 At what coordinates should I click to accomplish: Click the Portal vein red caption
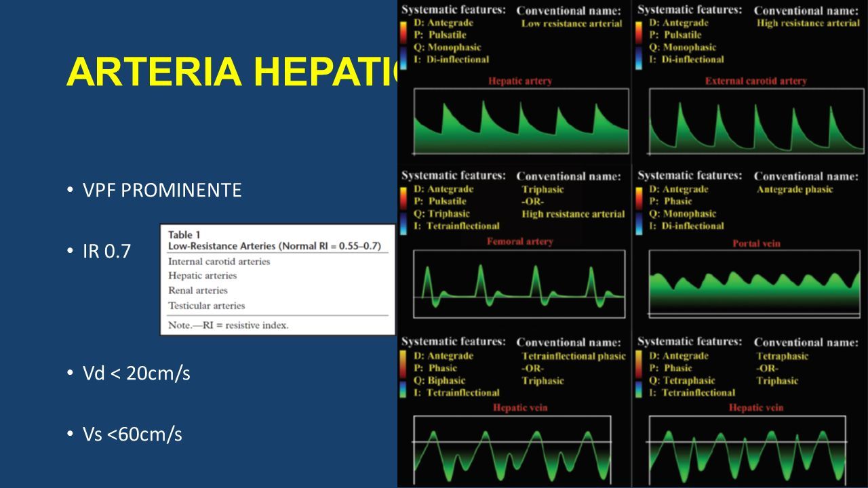(755, 243)
